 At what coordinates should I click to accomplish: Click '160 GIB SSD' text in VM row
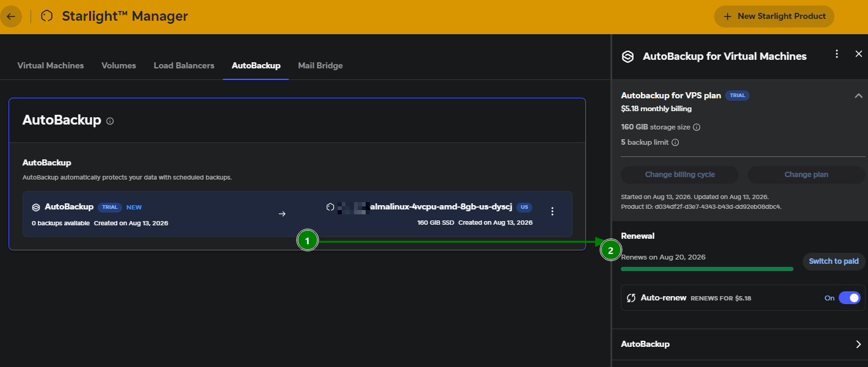(436, 223)
